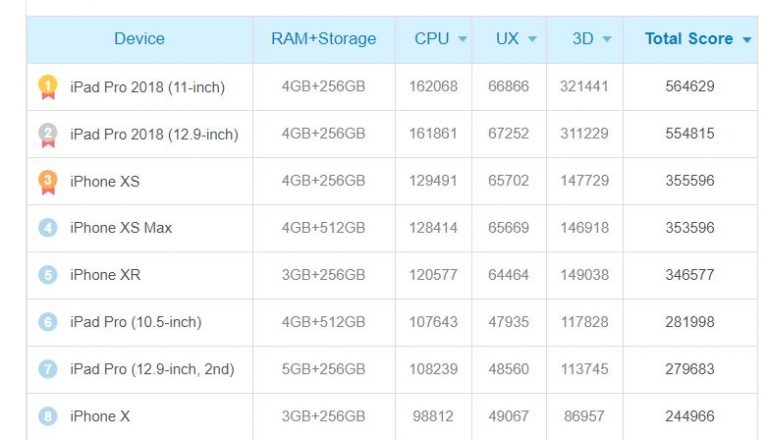Click the rank 4 badge icon
Image resolution: width=768 pixels, height=440 pixels.
(x=48, y=228)
